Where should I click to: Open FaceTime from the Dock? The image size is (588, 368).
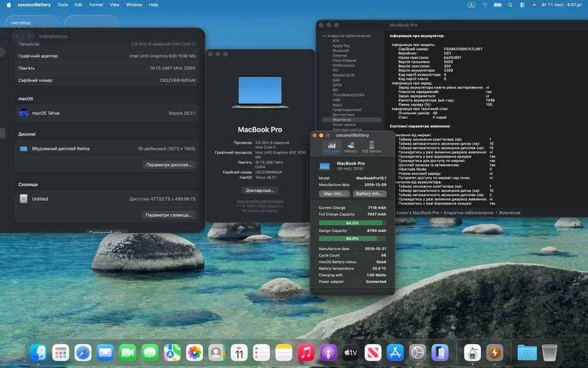pyautogui.click(x=128, y=353)
